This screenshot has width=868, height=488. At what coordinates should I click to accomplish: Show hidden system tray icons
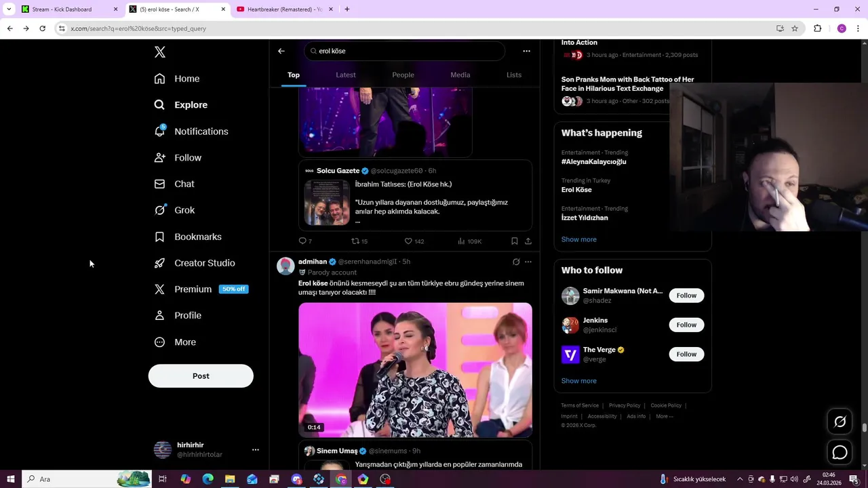[740, 479]
